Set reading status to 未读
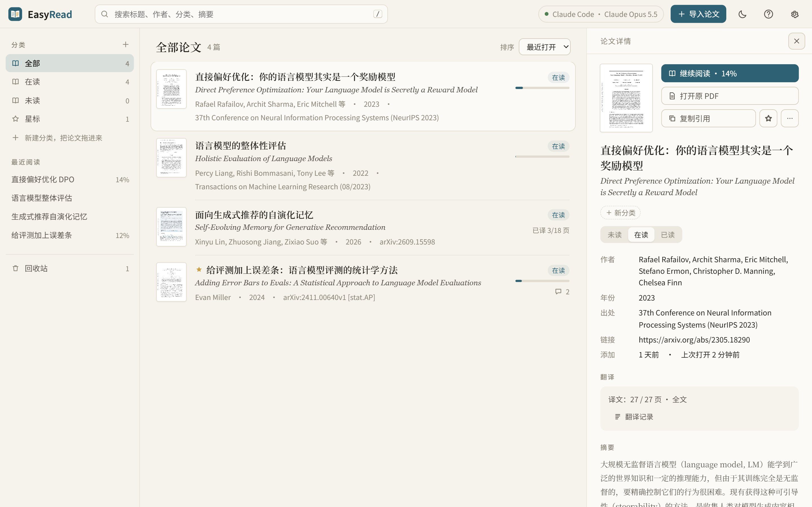The height and width of the screenshot is (507, 812). 615,235
